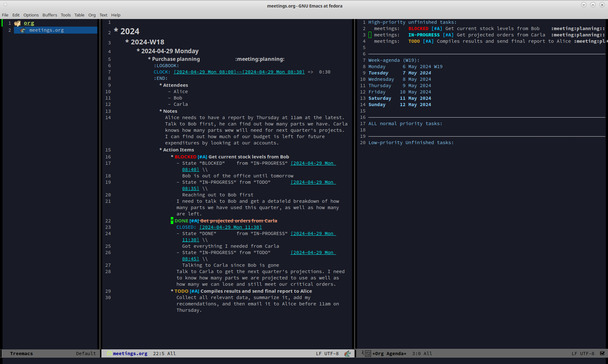608x364 pixels.
Task: Select Wednesday 8 May 2024 in agenda
Action: pyautogui.click(x=400, y=79)
